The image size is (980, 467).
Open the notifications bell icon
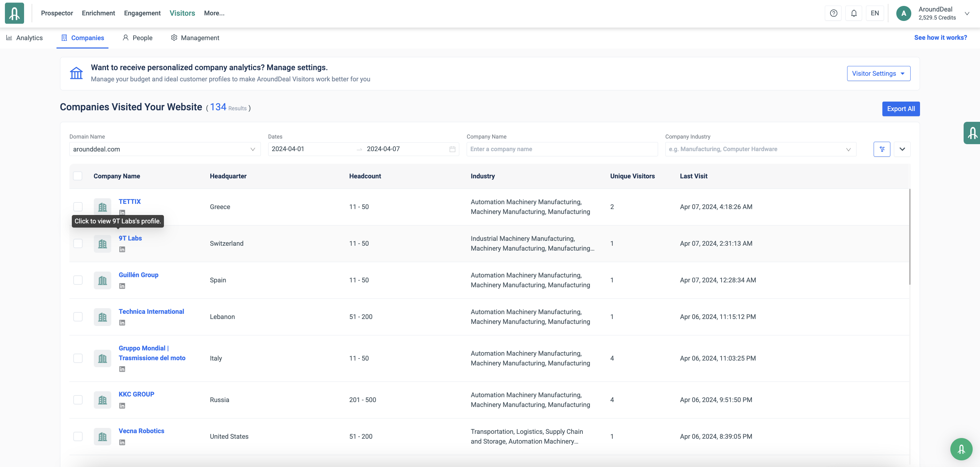pyautogui.click(x=854, y=13)
